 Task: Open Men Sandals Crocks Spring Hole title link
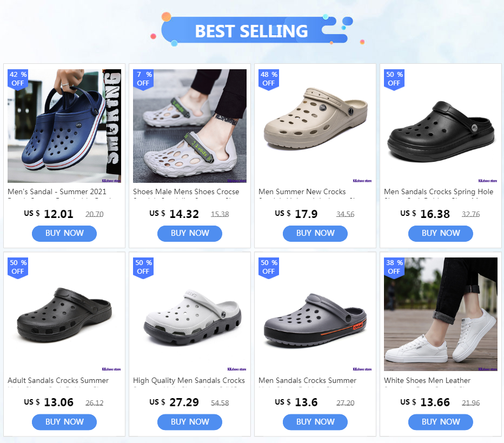pyautogui.click(x=439, y=191)
